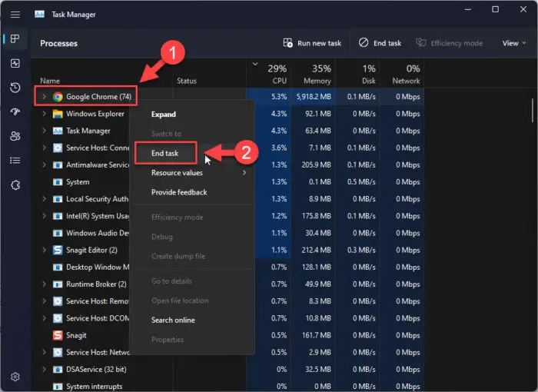Open the Startup apps icon in sidebar
Viewport: 538px width, 392px height.
15,112
